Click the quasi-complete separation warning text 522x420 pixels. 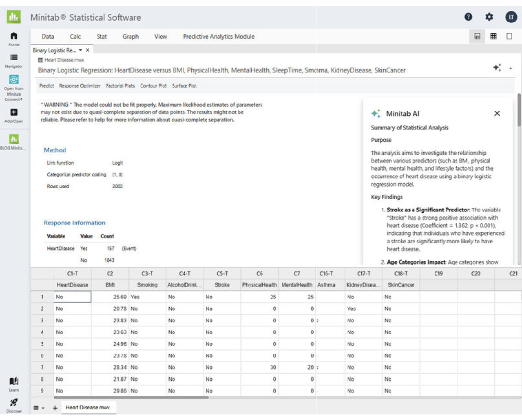(152, 112)
